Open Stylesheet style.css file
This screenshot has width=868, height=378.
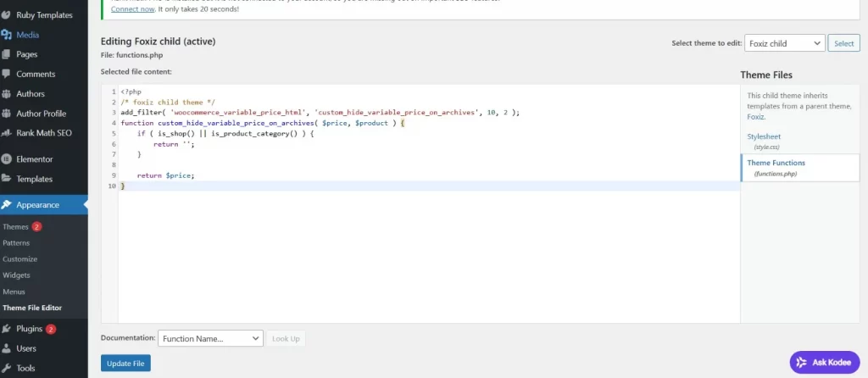(x=764, y=136)
